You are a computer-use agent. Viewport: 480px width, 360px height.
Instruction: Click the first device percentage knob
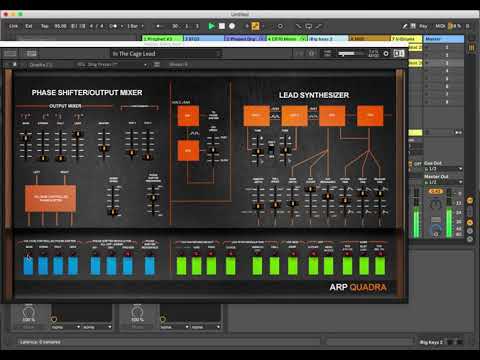tap(29, 313)
